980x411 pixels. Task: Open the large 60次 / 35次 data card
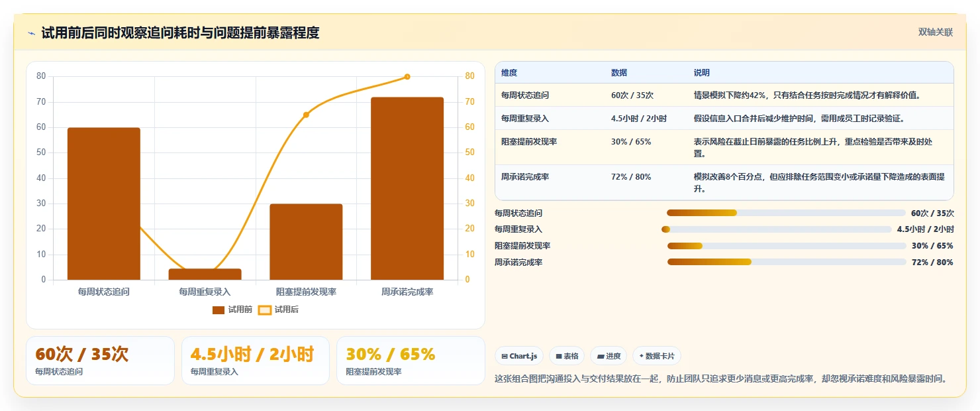[x=100, y=361]
